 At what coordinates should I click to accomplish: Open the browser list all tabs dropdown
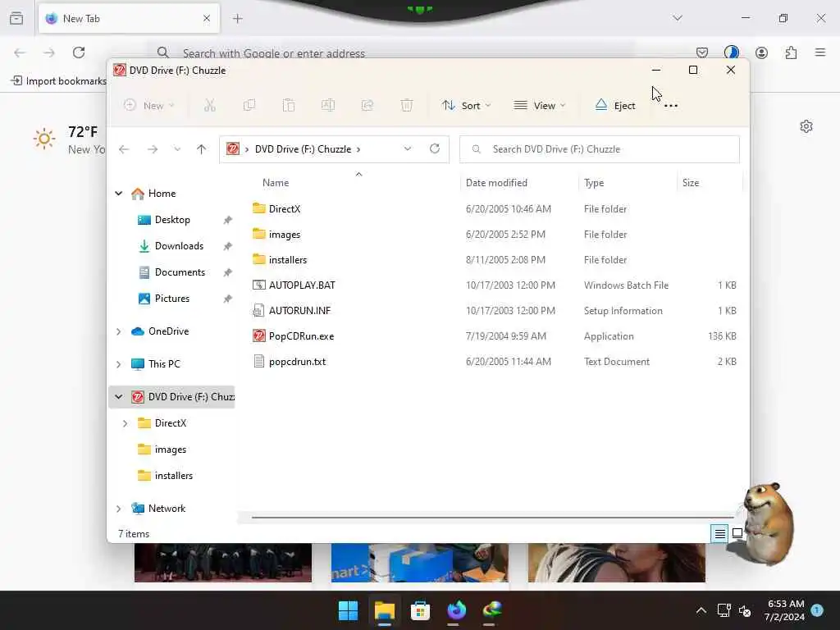point(678,18)
